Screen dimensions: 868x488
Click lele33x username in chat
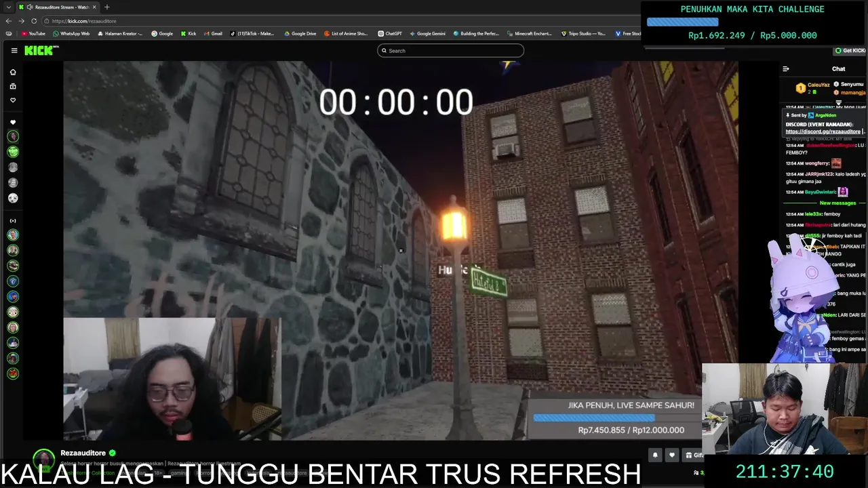(x=813, y=214)
